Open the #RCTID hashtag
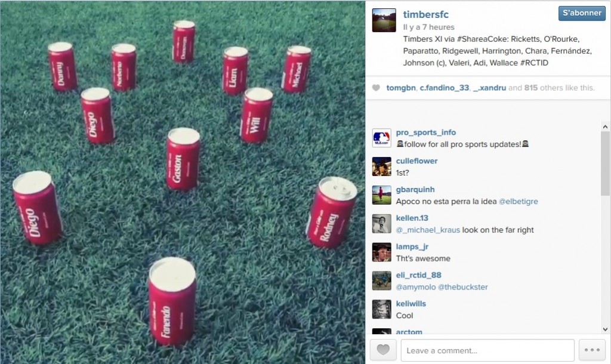 534,63
